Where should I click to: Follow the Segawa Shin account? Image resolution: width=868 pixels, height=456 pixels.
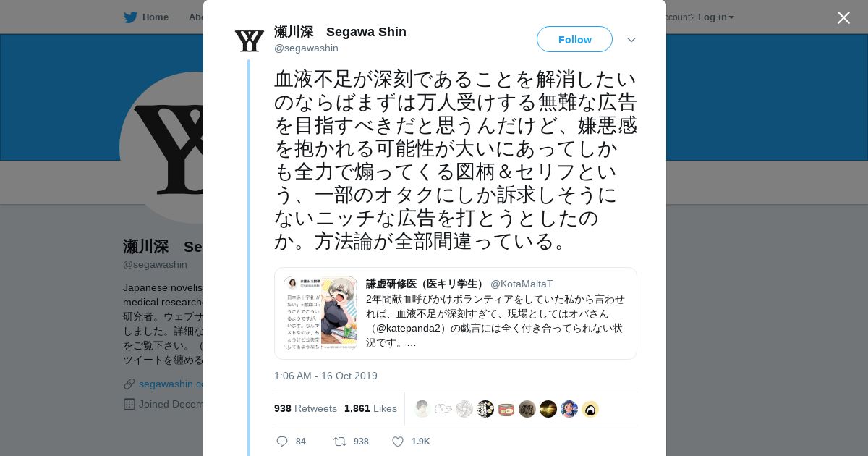pyautogui.click(x=574, y=39)
